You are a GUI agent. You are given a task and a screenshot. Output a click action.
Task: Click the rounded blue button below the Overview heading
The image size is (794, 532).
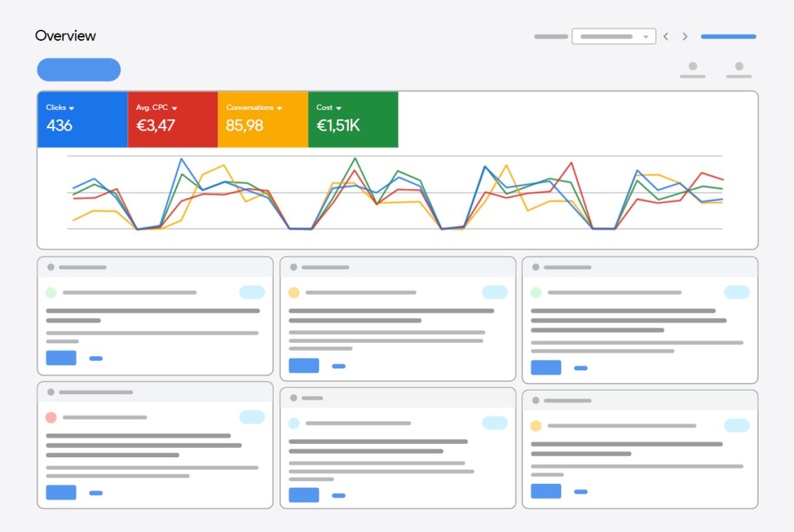coord(79,69)
